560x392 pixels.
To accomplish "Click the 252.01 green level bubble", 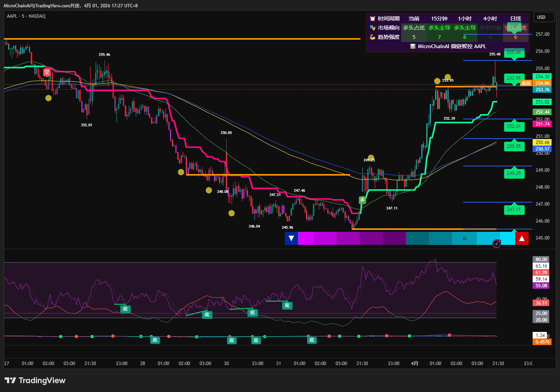I will (514, 126).
